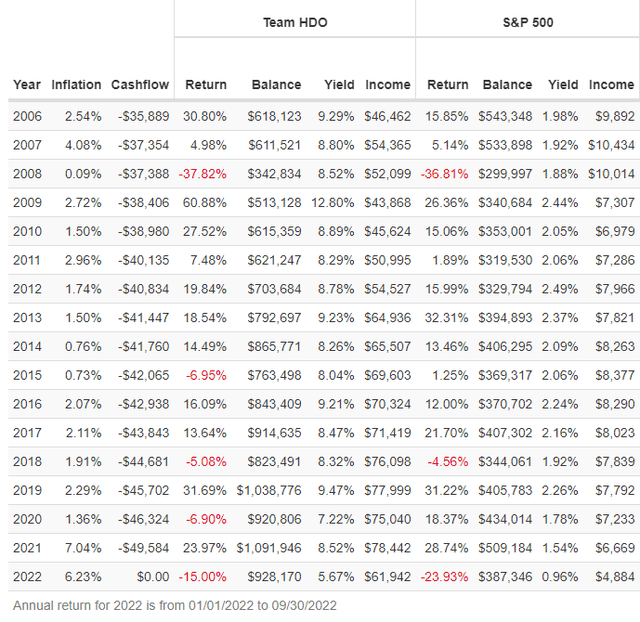
Task: Click S&P income $4,884
Action: pyautogui.click(x=615, y=577)
